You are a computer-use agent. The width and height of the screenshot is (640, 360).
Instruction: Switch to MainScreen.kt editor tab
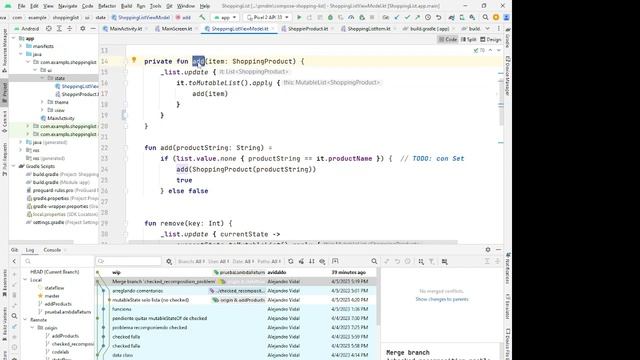173,29
